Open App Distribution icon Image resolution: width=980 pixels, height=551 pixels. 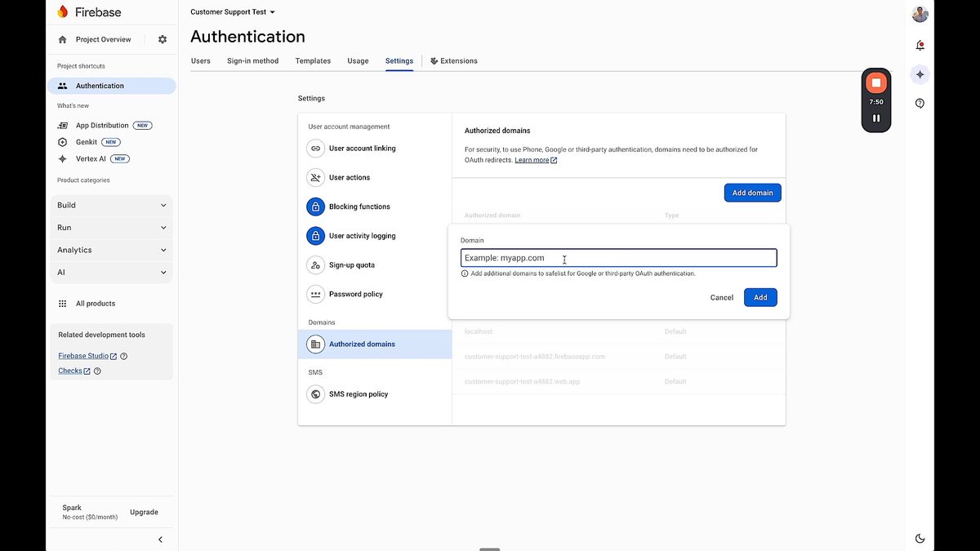point(63,126)
